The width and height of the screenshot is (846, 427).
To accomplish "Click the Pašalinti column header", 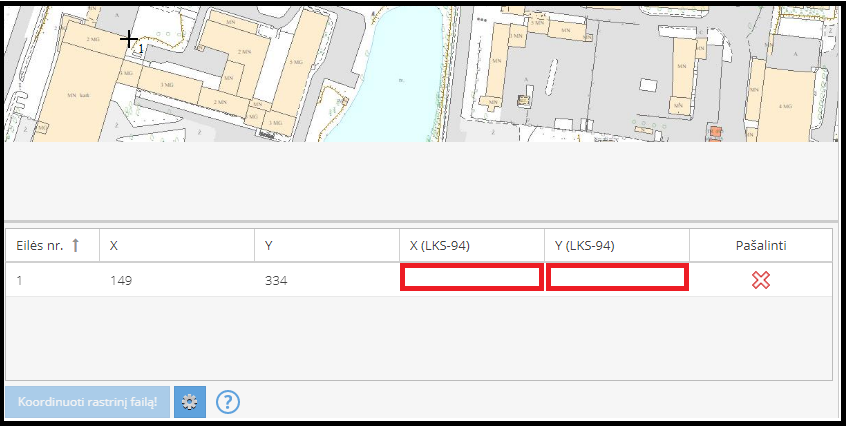I will click(x=760, y=246).
